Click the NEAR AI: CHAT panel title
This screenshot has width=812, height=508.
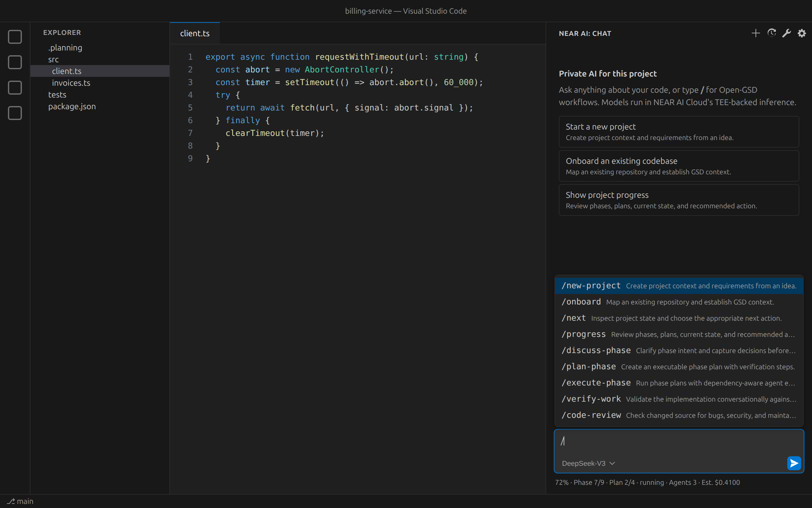click(x=585, y=33)
